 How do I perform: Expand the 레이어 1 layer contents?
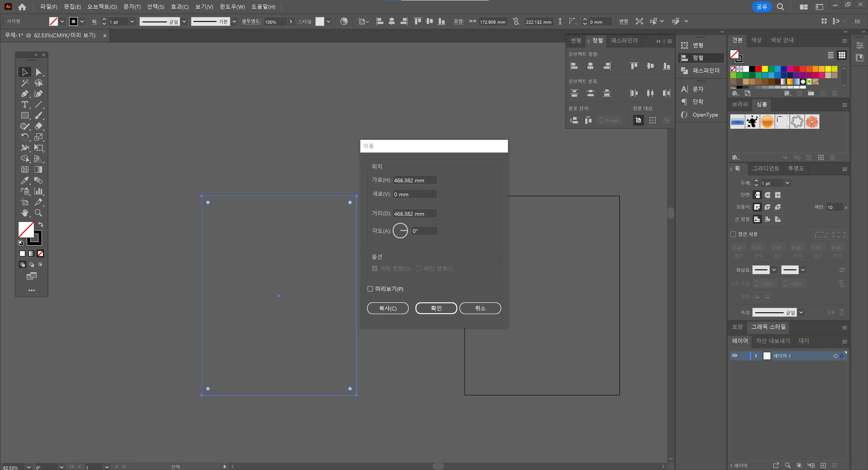(x=756, y=356)
